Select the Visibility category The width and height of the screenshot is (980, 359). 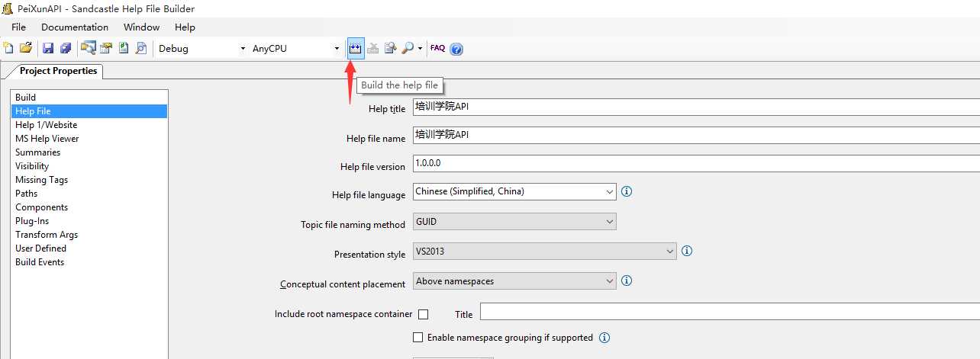[x=89, y=166]
